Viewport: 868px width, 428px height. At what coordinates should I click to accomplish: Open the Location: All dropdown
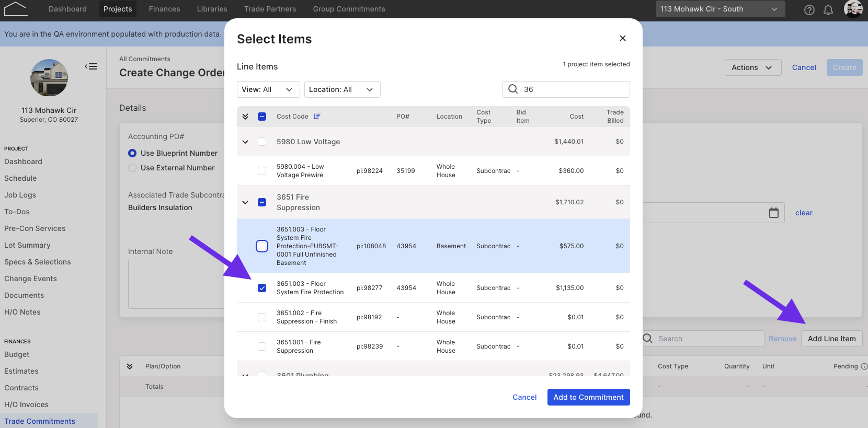click(342, 89)
